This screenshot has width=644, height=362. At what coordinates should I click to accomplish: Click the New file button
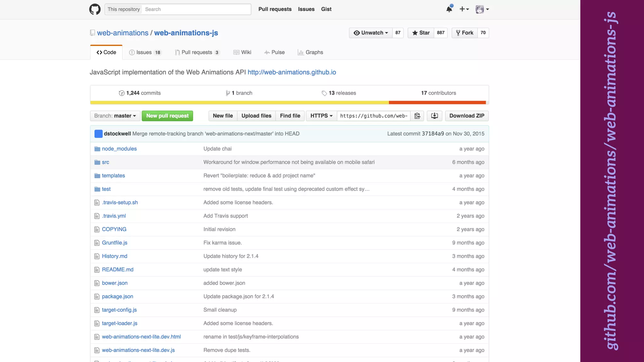(x=223, y=116)
